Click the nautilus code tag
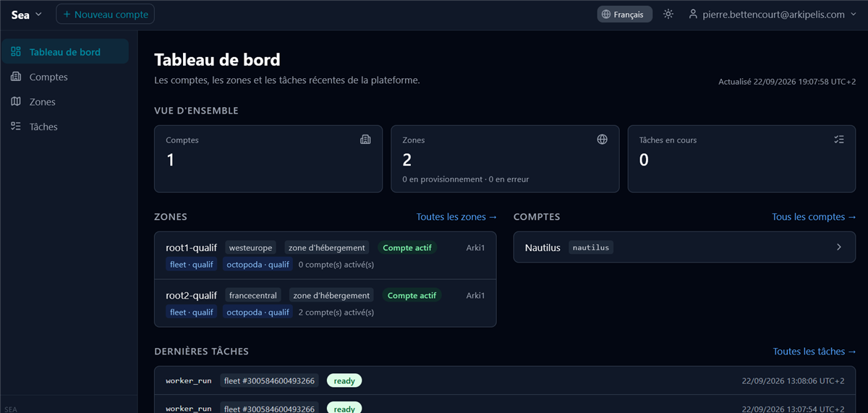Viewport: 868px width, 413px height. 591,247
